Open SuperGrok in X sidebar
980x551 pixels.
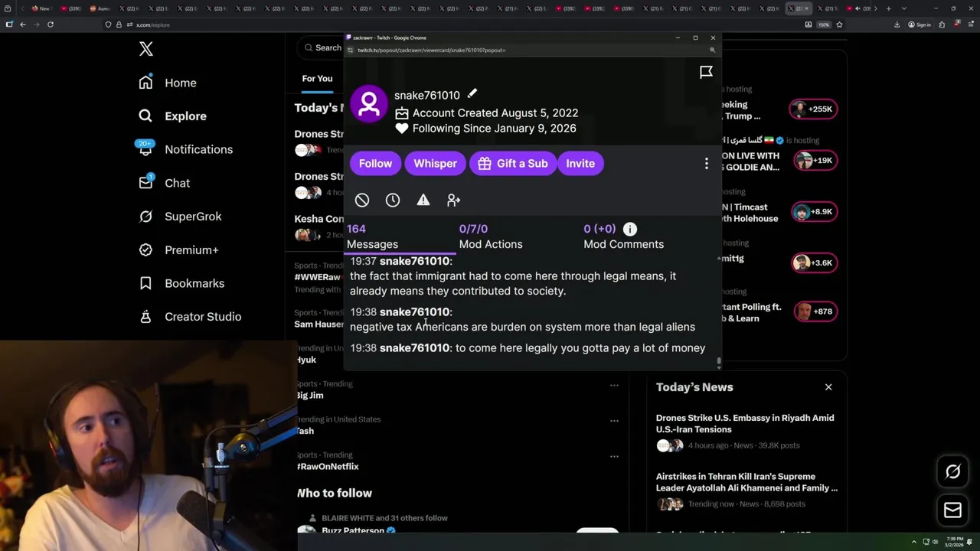coord(180,217)
